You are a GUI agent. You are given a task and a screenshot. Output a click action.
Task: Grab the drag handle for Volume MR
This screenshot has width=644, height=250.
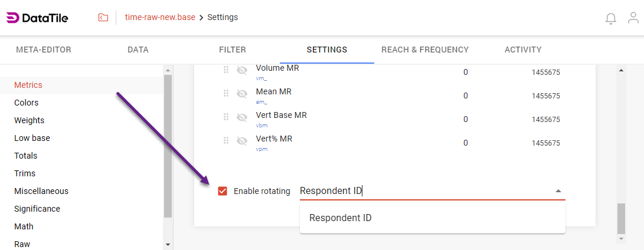[x=226, y=70]
